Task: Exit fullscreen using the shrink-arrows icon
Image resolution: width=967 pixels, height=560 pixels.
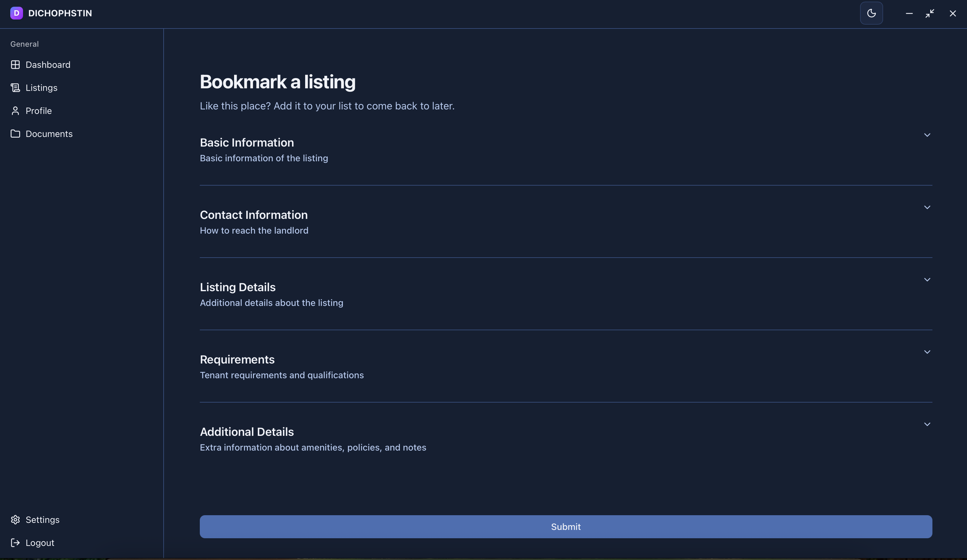Action: pos(930,13)
